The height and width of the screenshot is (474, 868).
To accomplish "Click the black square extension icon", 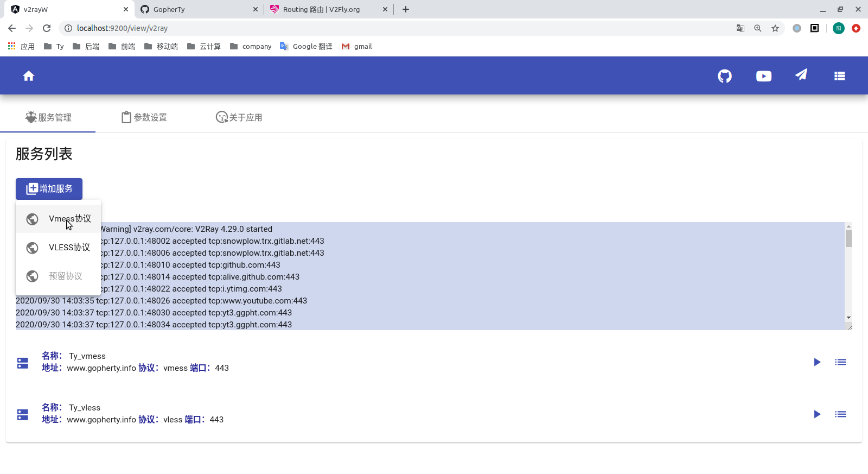I will pyautogui.click(x=814, y=28).
